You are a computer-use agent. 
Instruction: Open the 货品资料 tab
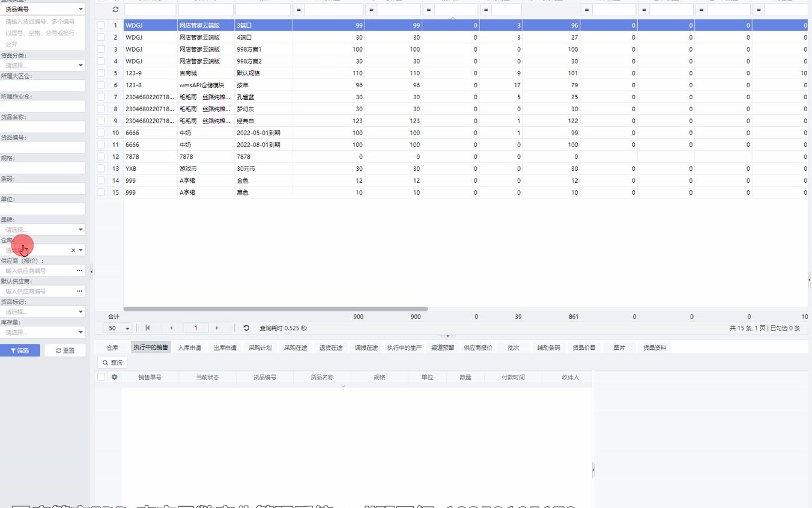[x=655, y=347]
